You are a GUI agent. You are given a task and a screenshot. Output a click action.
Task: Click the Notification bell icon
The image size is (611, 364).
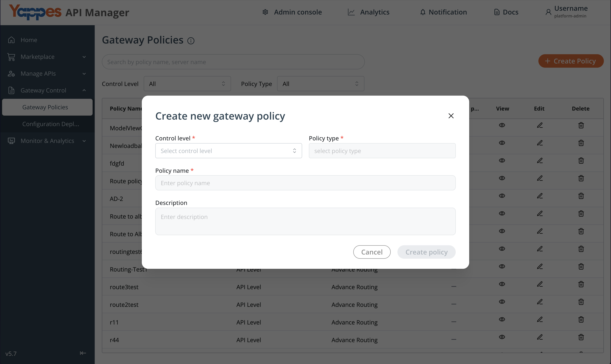(423, 12)
